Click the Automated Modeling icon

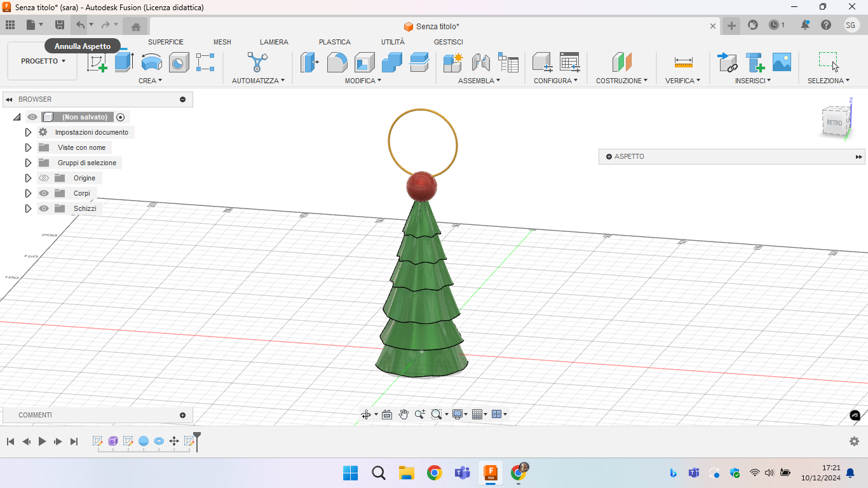[257, 62]
